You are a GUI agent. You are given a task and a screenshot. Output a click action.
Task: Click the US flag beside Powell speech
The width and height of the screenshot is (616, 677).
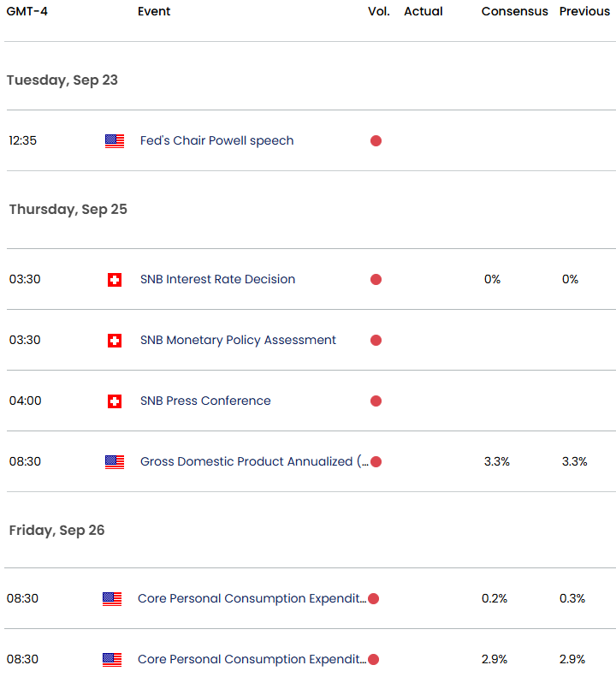115,141
